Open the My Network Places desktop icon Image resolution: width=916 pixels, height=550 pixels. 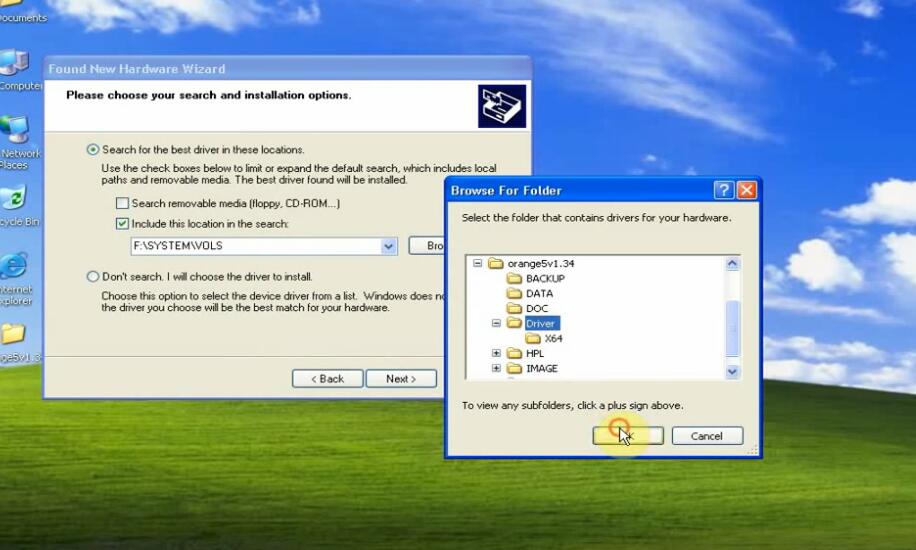click(14, 129)
